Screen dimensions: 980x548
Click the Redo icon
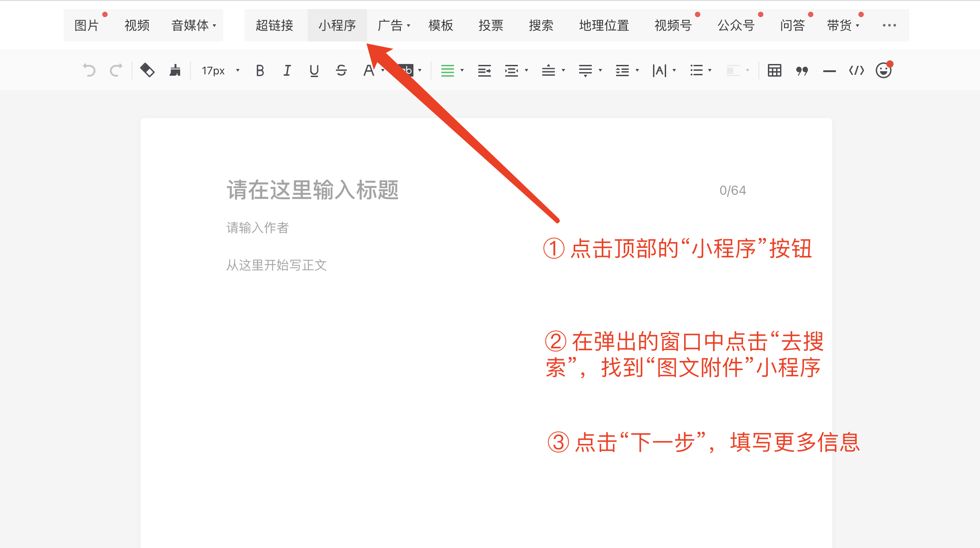(x=116, y=71)
